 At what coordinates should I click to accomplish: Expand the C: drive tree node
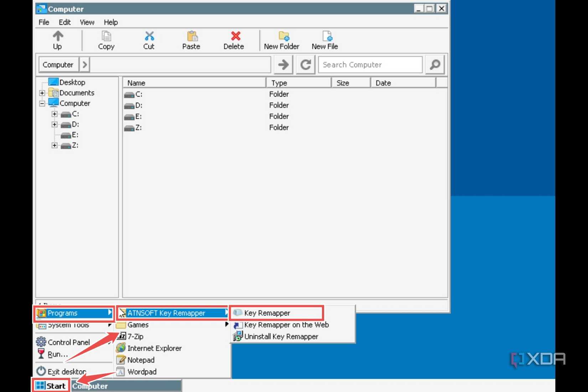[x=54, y=114]
